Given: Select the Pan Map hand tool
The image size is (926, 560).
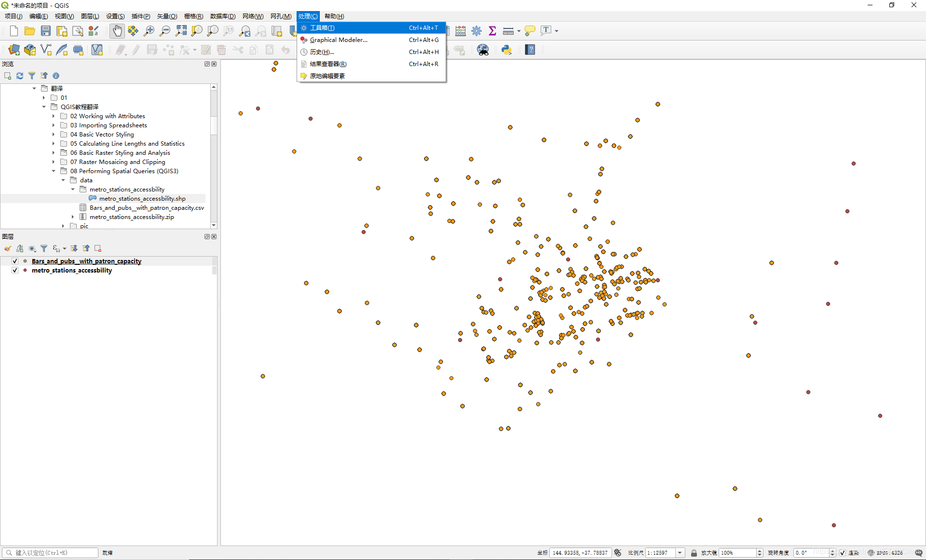Looking at the screenshot, I should point(117,31).
